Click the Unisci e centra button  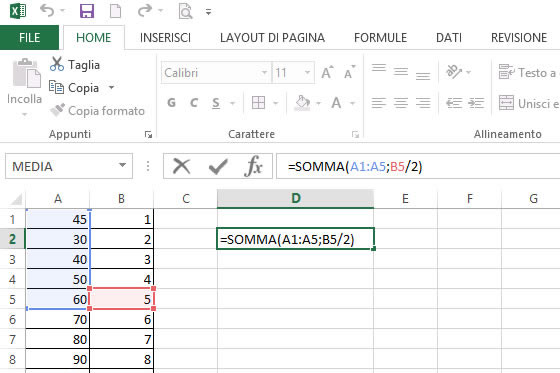click(529, 103)
